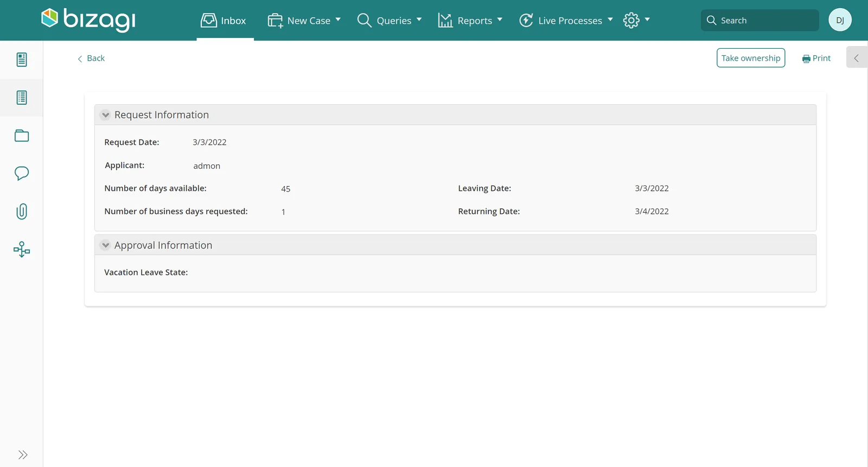Go Back to the previous page
The width and height of the screenshot is (868, 467).
coord(91,58)
